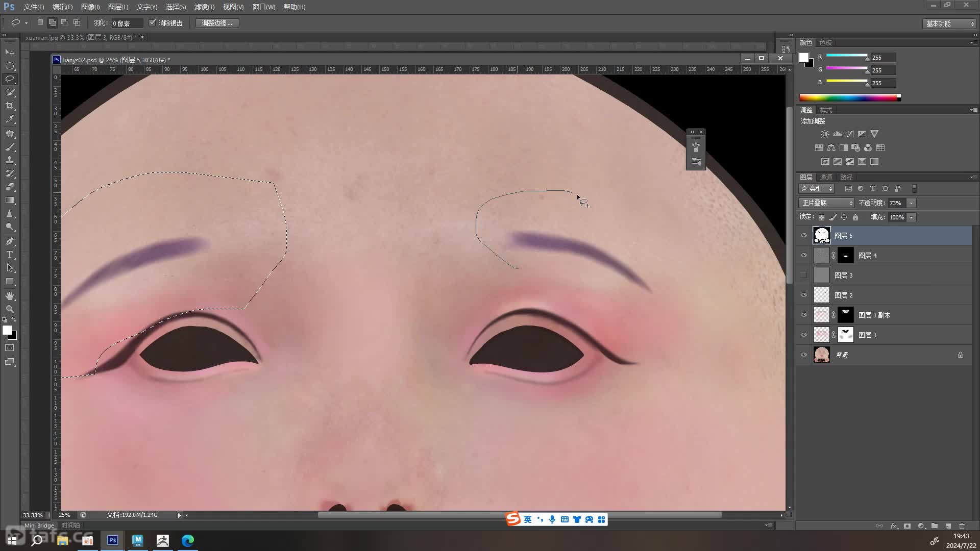Open the blend mode 正片叠底 dropdown
The height and width of the screenshot is (551, 980).
tap(826, 203)
